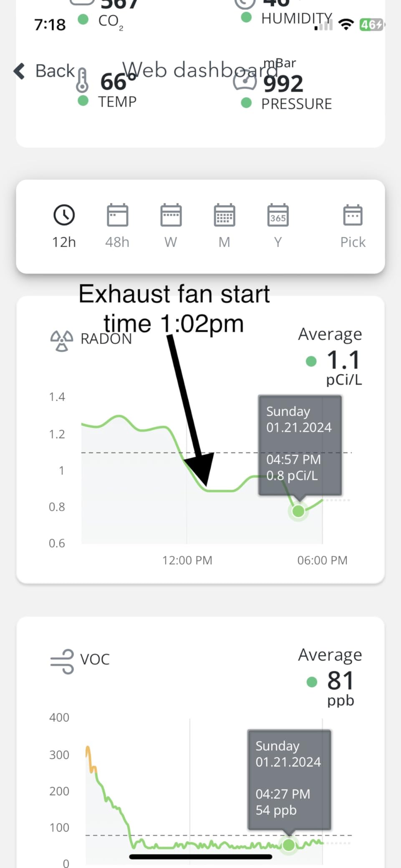Select the 12h range label
Viewport: 401px width, 868px height.
(64, 242)
